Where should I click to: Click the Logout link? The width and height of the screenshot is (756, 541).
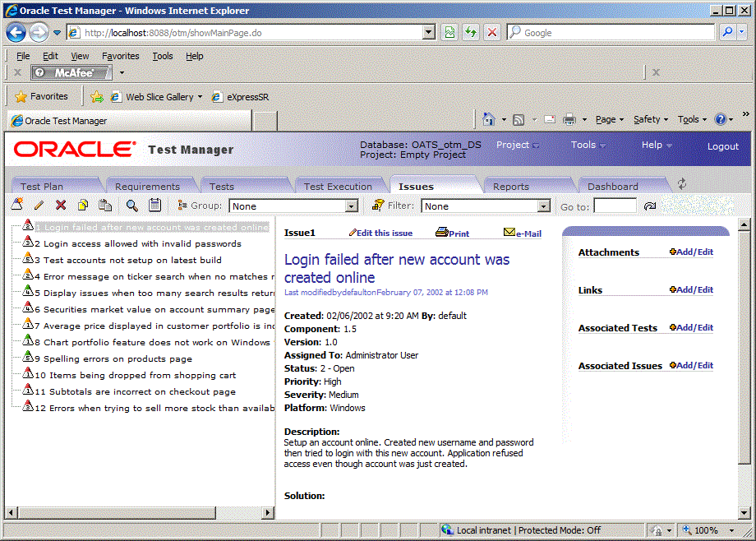pyautogui.click(x=723, y=146)
